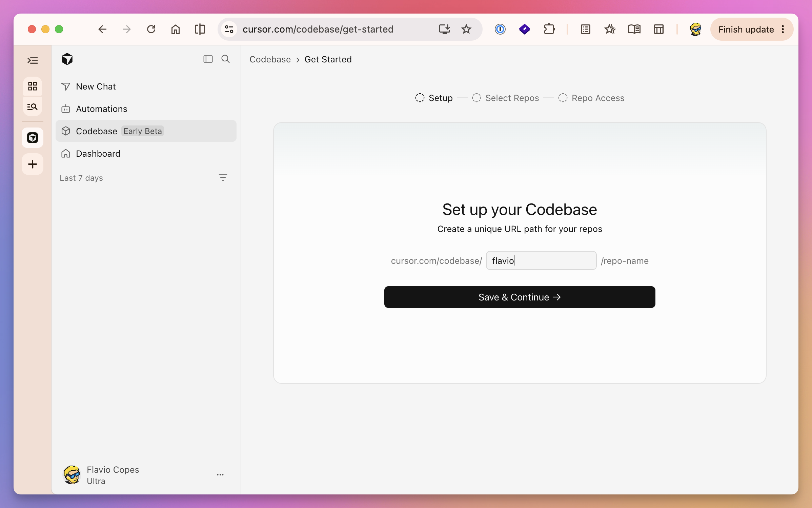Open site information controls in address bar
The height and width of the screenshot is (508, 812).
click(x=229, y=29)
